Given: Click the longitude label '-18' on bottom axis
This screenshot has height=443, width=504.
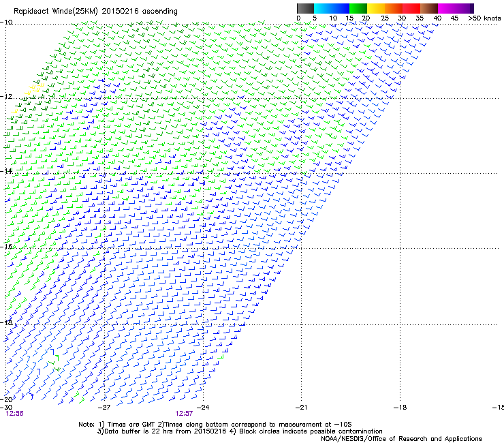Looking at the screenshot, I should click(400, 408).
